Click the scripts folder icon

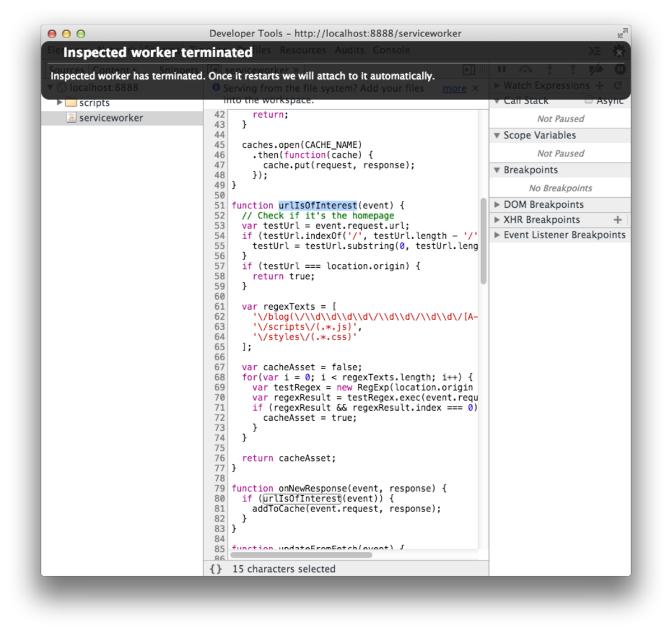(x=71, y=103)
